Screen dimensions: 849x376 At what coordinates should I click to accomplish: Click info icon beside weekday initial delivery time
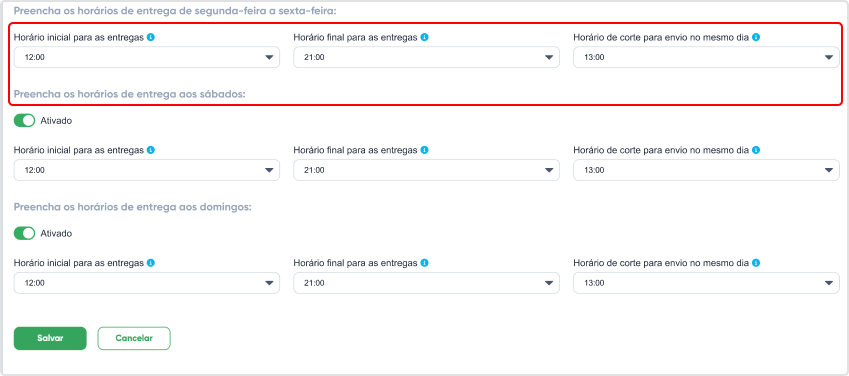click(x=151, y=37)
